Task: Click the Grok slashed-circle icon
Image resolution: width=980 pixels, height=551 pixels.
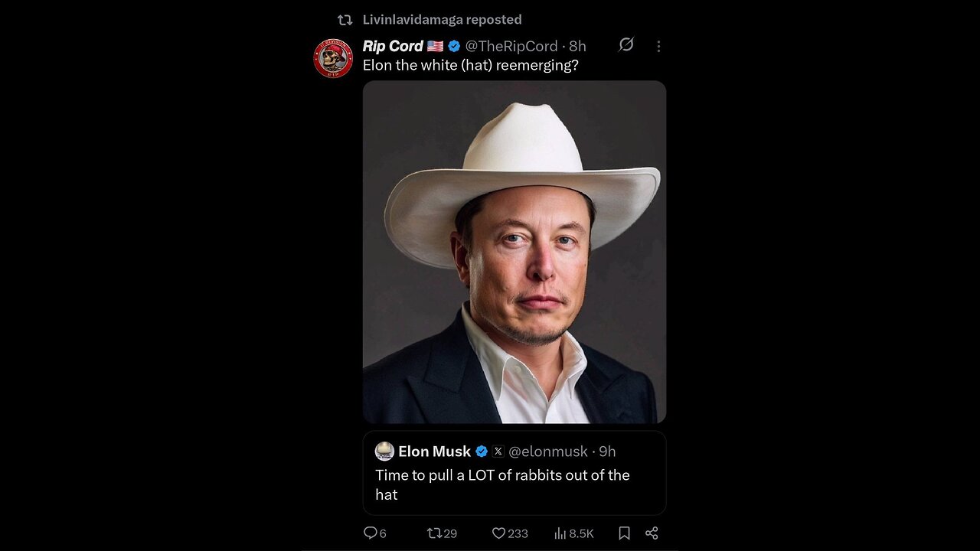Action: pos(626,45)
